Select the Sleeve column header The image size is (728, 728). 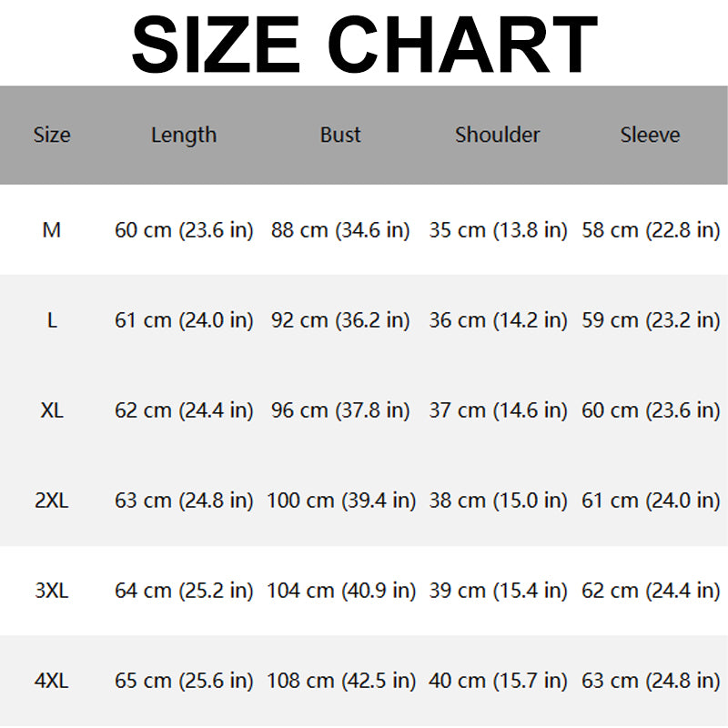coord(650,136)
